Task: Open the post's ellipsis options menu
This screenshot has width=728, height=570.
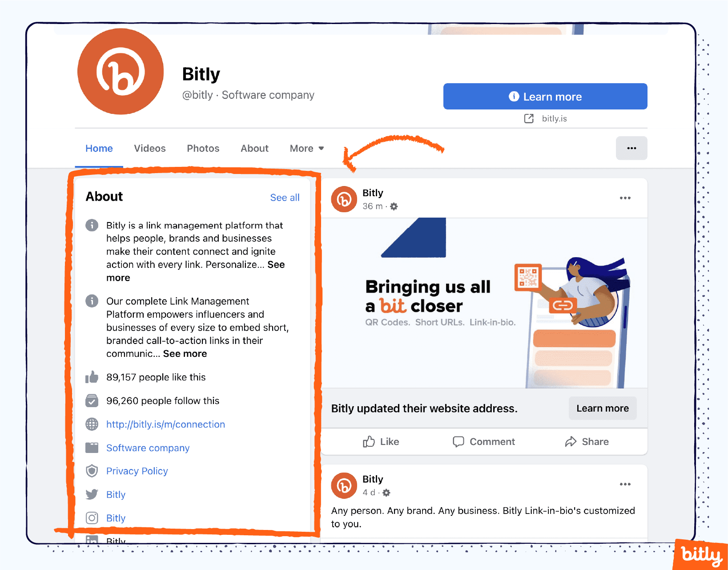Action: pyautogui.click(x=625, y=198)
